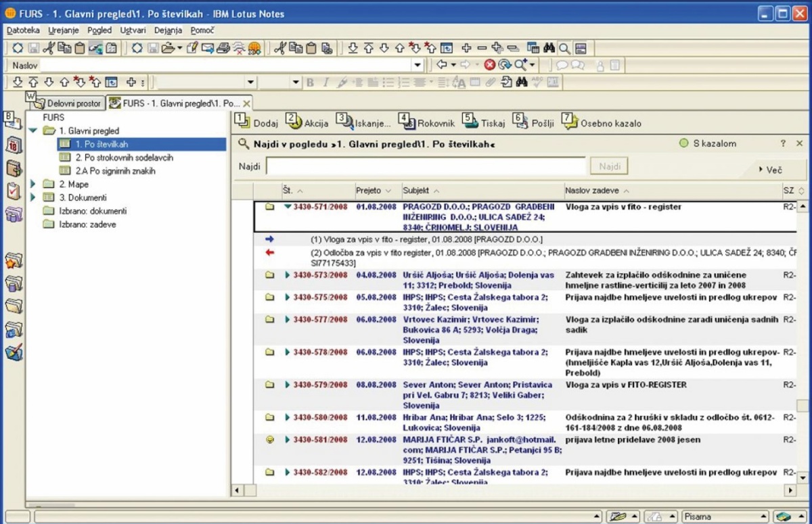Click the Tiskaj action button
This screenshot has height=524, width=812.
[x=484, y=122]
